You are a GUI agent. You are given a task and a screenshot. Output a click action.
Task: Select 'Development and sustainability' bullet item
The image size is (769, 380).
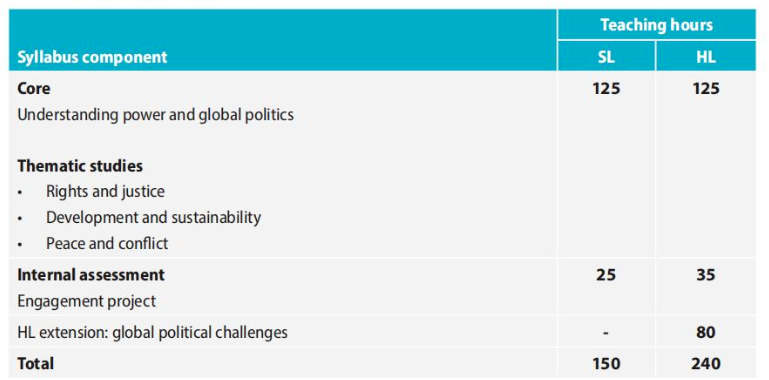click(x=154, y=217)
